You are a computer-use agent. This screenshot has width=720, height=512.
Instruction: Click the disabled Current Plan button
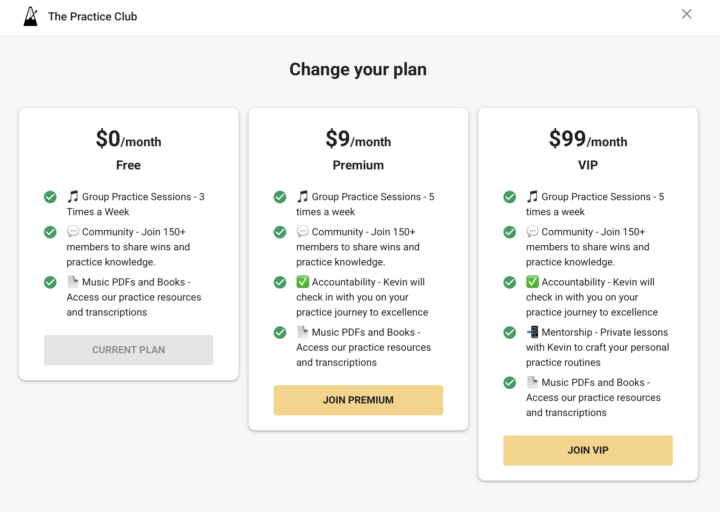128,350
